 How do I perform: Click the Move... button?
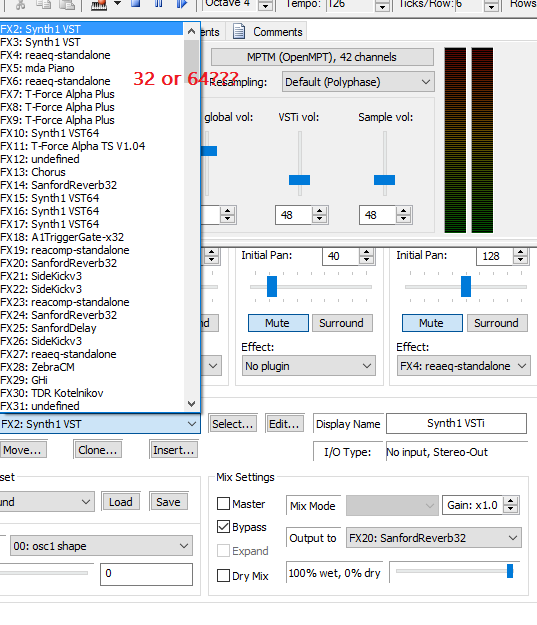click(22, 450)
